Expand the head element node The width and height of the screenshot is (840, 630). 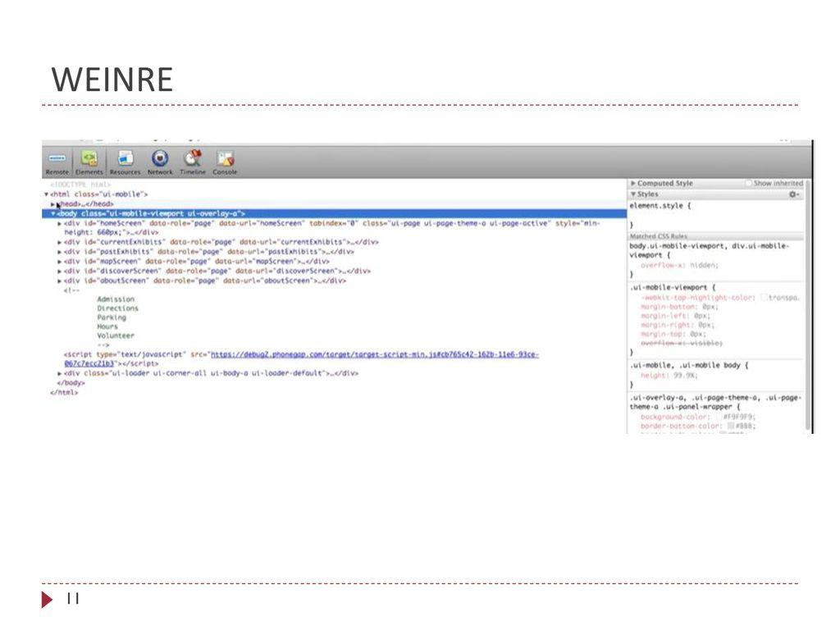coord(54,203)
